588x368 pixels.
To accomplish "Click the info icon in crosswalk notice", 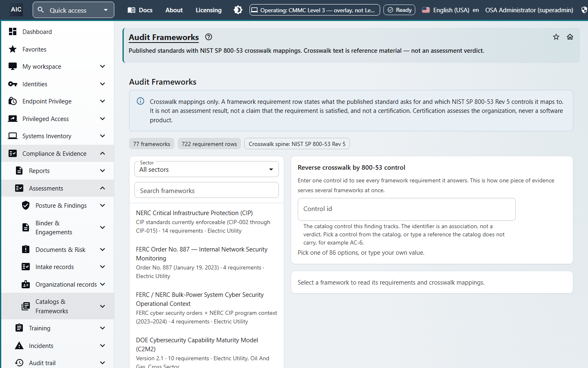I will pyautogui.click(x=140, y=101).
